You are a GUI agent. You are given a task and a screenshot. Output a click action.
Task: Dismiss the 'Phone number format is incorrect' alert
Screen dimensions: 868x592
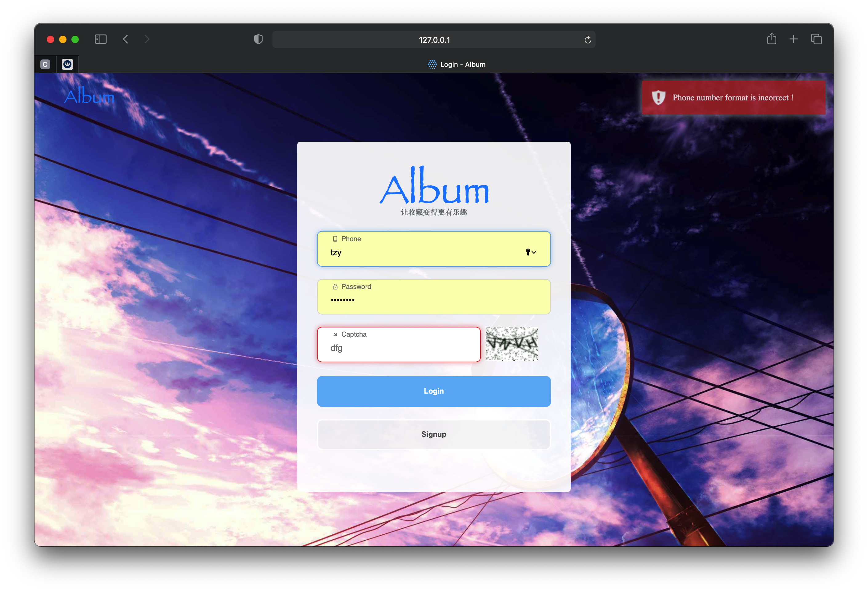point(733,98)
